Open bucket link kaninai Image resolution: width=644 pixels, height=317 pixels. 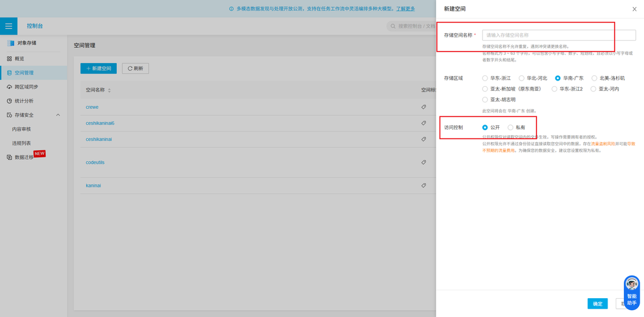(93, 185)
